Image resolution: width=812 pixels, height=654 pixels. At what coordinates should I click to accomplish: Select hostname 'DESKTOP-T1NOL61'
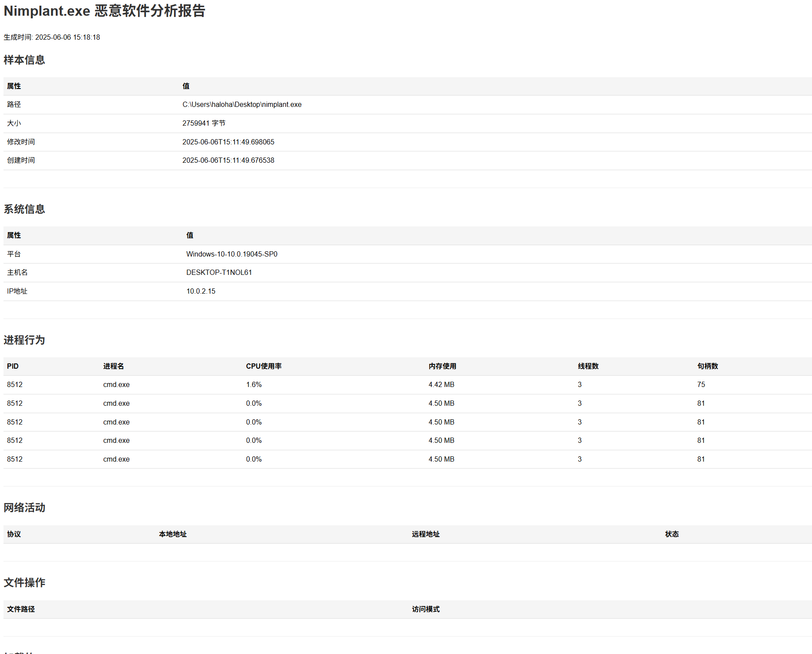[219, 273]
